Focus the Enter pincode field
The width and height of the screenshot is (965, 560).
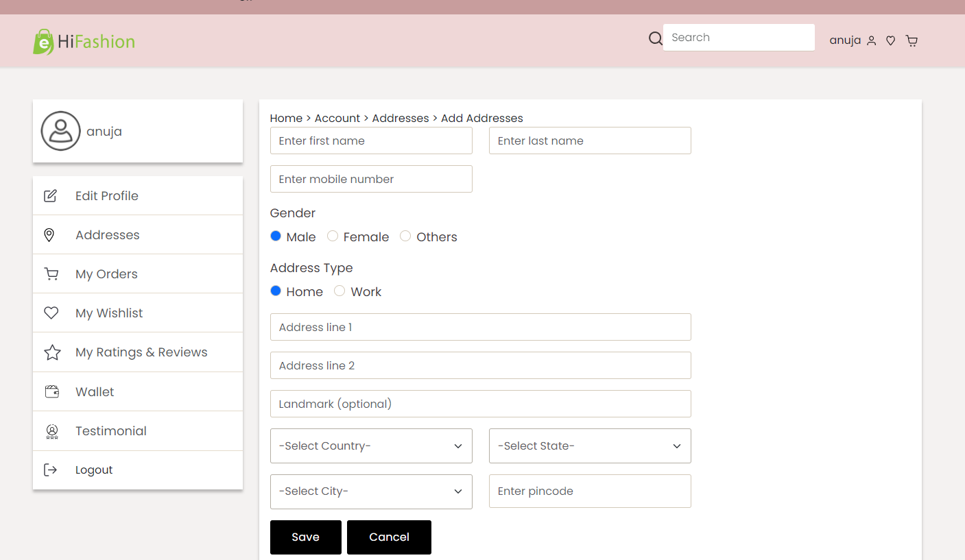590,491
